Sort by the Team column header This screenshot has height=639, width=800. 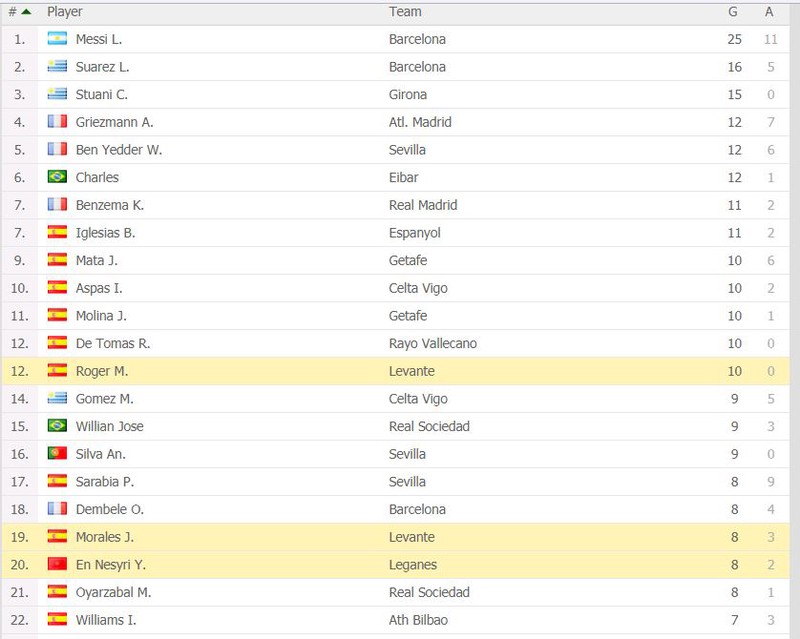coord(405,12)
